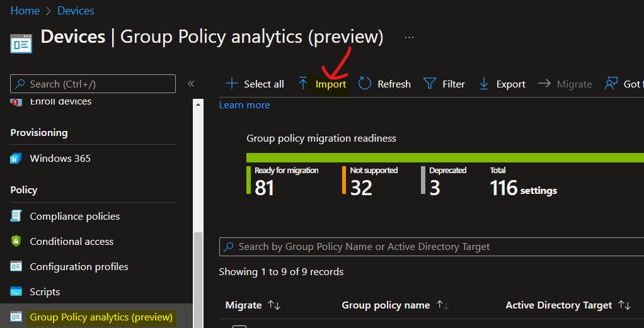Open Conditional access in sidebar

tap(71, 241)
